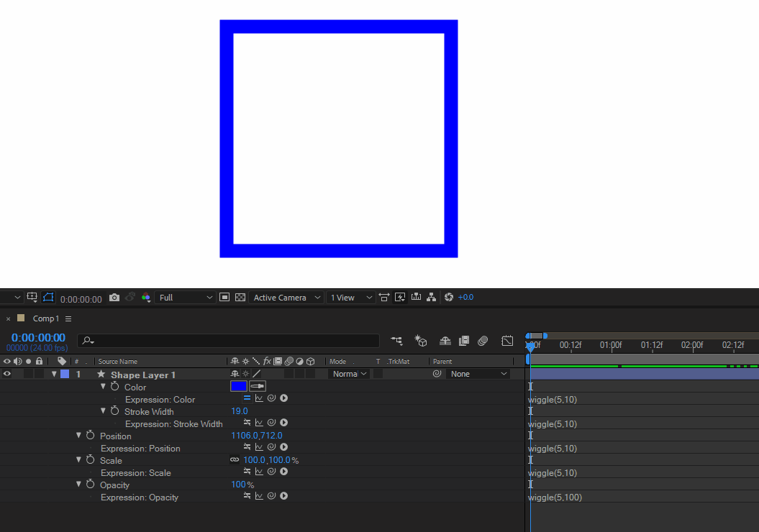Toggle the Stroke Width stopwatch
The image size is (759, 532).
[114, 411]
